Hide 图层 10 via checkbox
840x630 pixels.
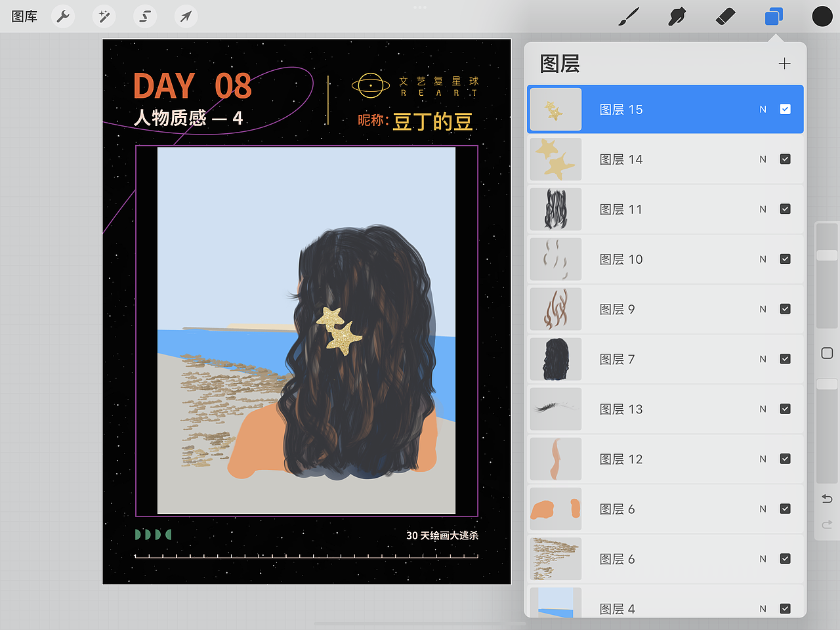(785, 259)
